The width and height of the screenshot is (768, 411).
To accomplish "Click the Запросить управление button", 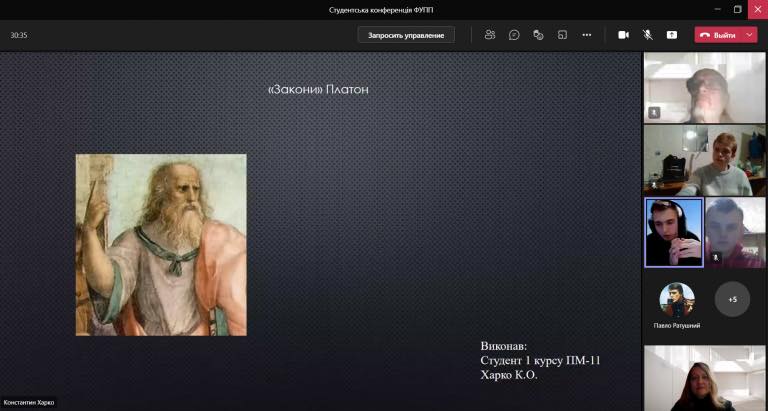I will pyautogui.click(x=406, y=35).
